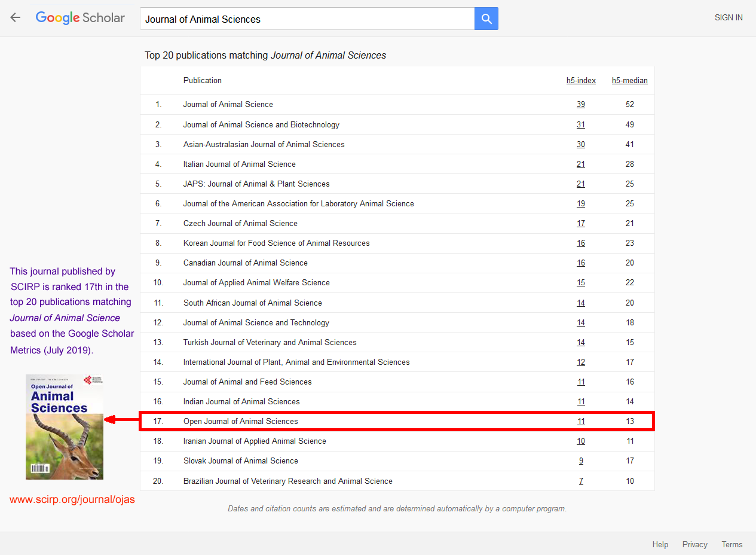Click 'Journal of the American Association for Laboratory Animal Science'
756x555 pixels.
(299, 204)
